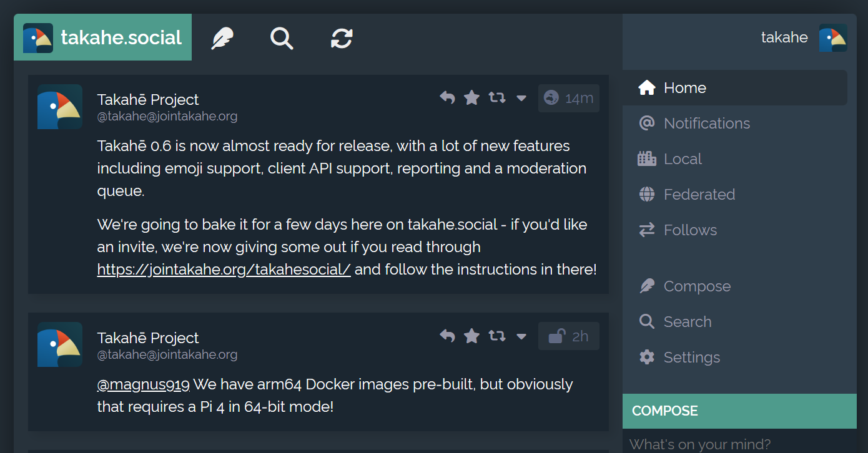Viewport: 868px width, 453px height.
Task: Click Takahē Project name on the Docker post
Action: tap(148, 338)
